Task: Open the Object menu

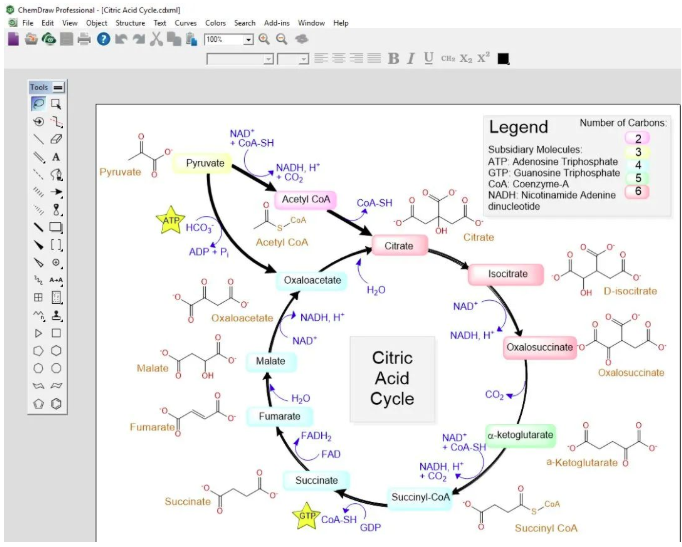Action: click(97, 23)
